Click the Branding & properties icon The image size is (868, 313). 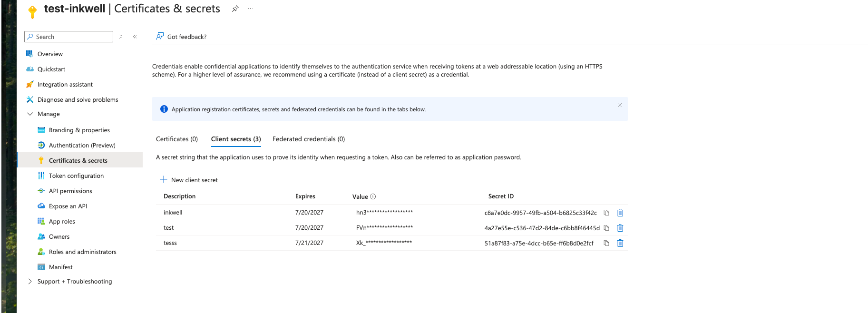click(41, 130)
